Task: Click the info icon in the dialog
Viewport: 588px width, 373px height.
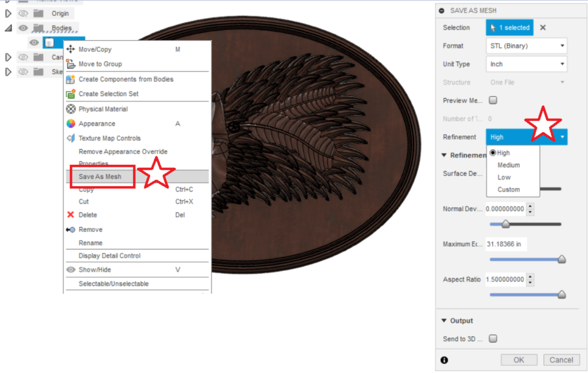Action: tap(444, 360)
